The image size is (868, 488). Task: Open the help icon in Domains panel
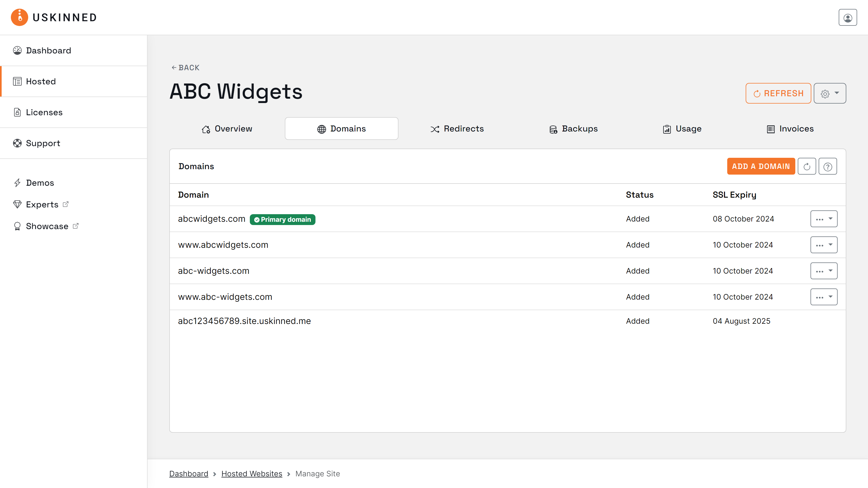pyautogui.click(x=828, y=166)
